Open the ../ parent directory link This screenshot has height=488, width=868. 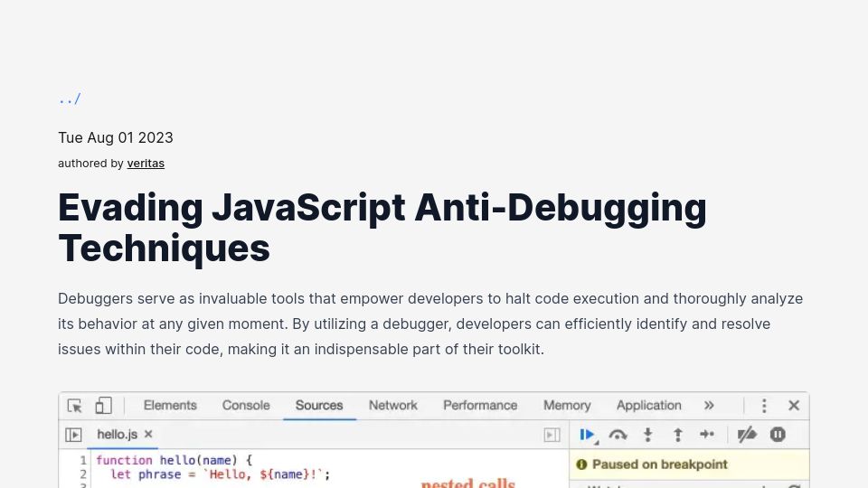coord(70,99)
